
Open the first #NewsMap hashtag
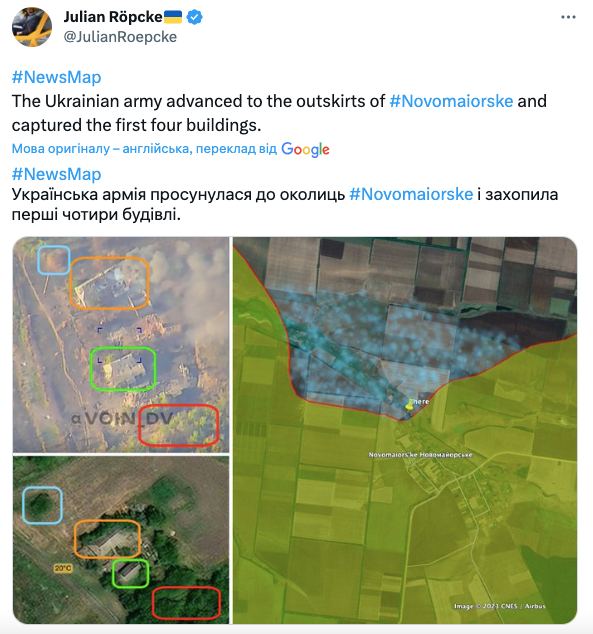pyautogui.click(x=57, y=77)
